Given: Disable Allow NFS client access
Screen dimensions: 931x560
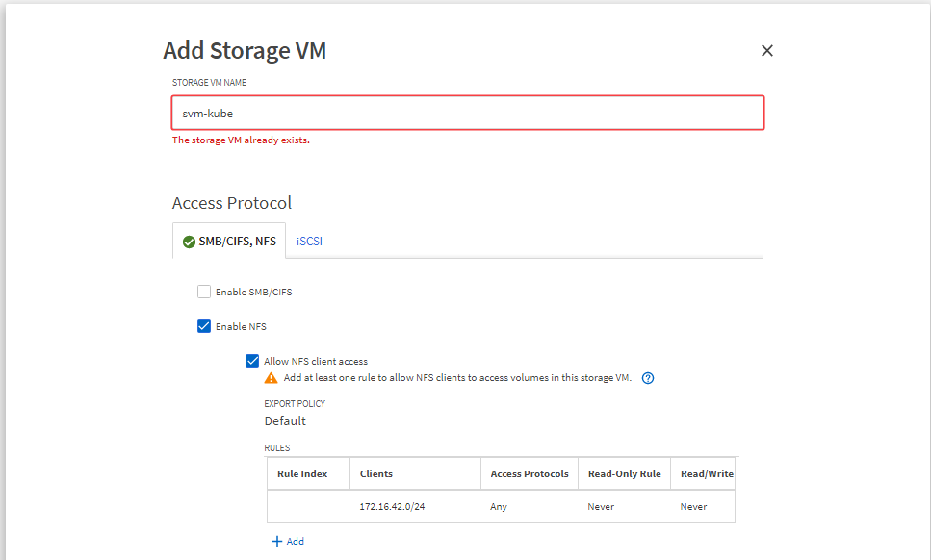Looking at the screenshot, I should pos(252,361).
